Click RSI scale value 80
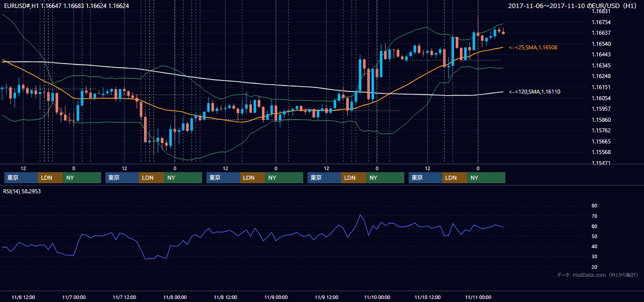This screenshot has width=644, height=302. 594,206
